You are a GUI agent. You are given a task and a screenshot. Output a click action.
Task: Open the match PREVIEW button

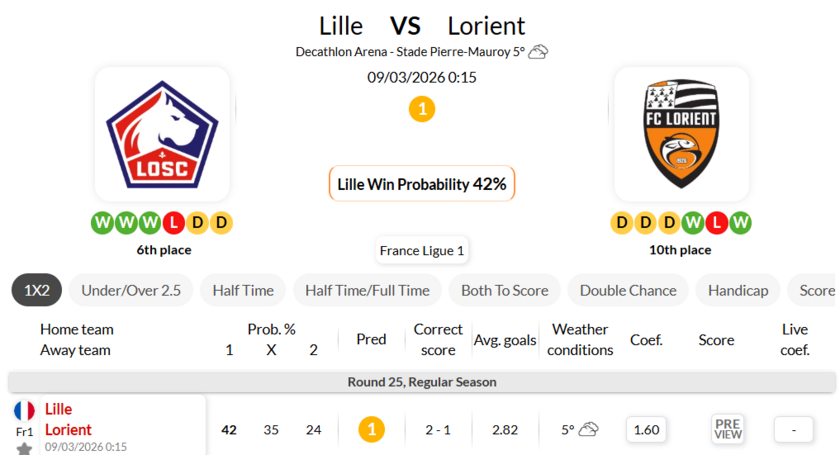tap(728, 429)
